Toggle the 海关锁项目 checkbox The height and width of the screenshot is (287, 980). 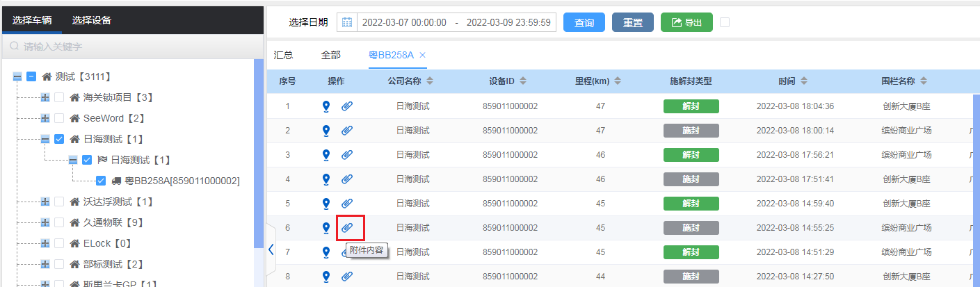(x=59, y=97)
